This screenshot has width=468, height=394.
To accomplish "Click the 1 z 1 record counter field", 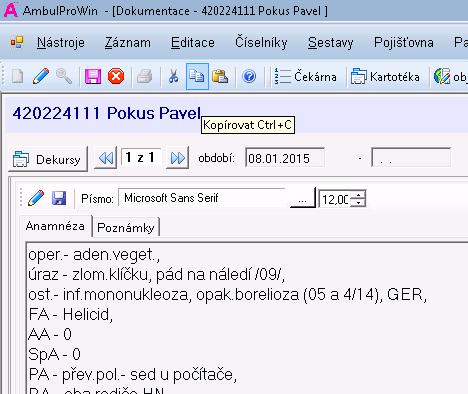I will coord(141,157).
